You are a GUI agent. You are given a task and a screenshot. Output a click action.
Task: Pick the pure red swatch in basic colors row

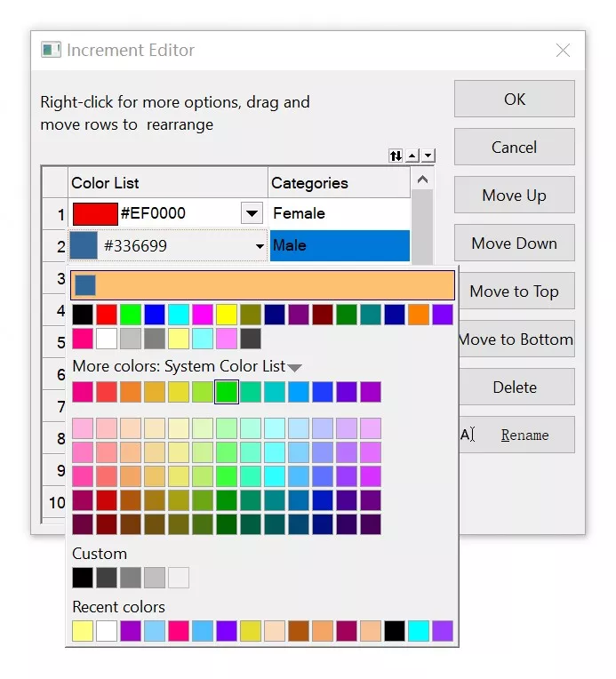coord(107,315)
